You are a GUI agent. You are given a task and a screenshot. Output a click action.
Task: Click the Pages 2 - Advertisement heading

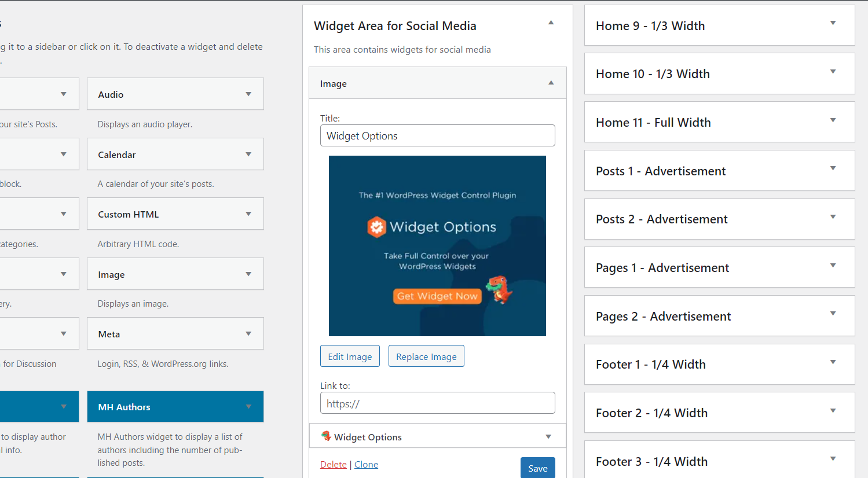(664, 317)
